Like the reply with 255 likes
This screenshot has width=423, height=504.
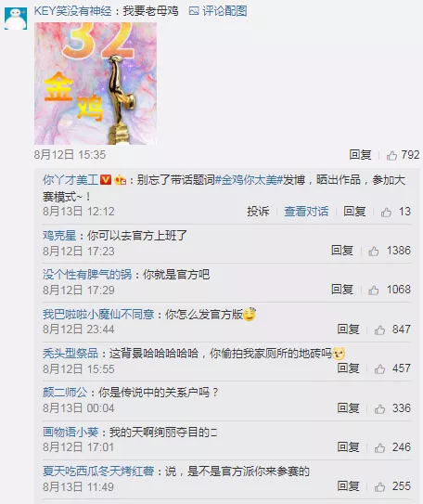click(x=379, y=486)
